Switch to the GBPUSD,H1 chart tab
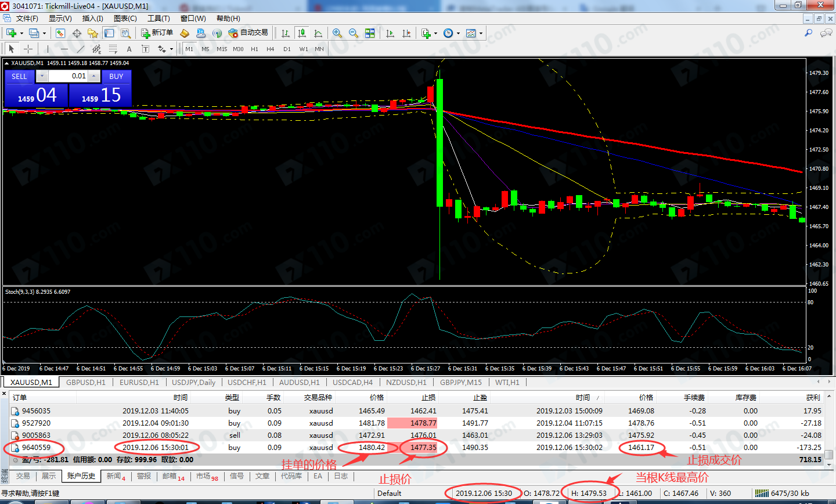The height and width of the screenshot is (504, 836). (x=86, y=382)
